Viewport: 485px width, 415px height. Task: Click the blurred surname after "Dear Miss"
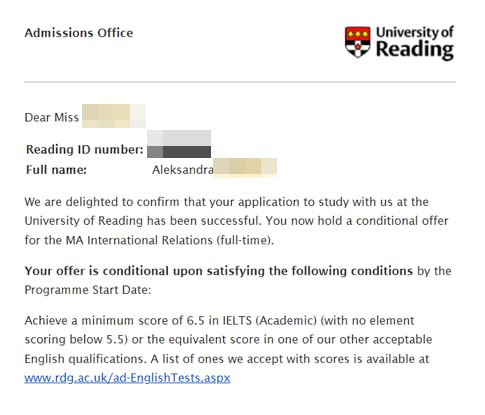(114, 116)
